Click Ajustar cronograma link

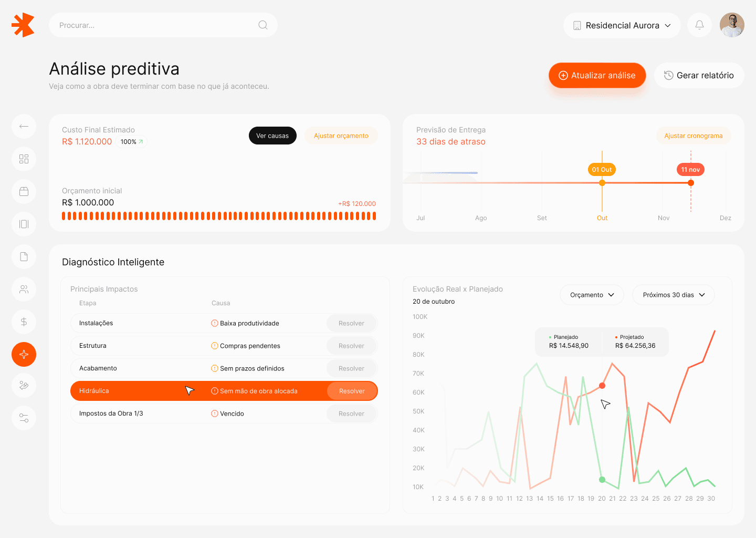pyautogui.click(x=694, y=136)
